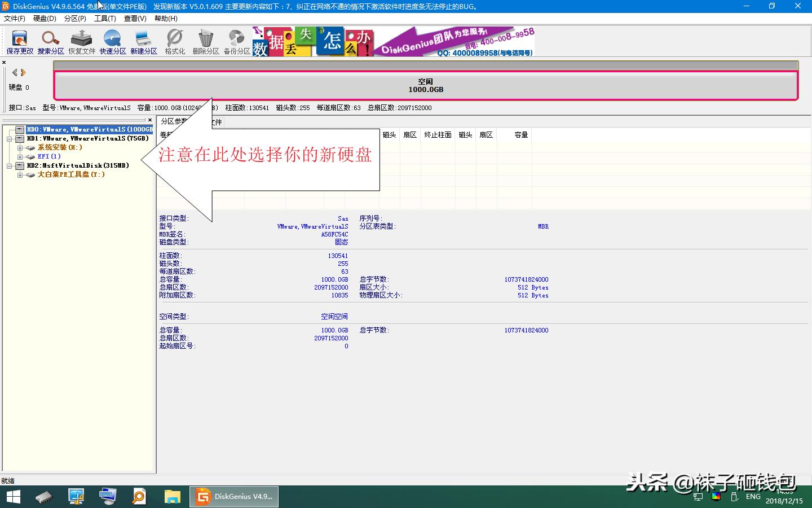
Task: Open the 格式化 (Format) tool
Action: point(174,41)
